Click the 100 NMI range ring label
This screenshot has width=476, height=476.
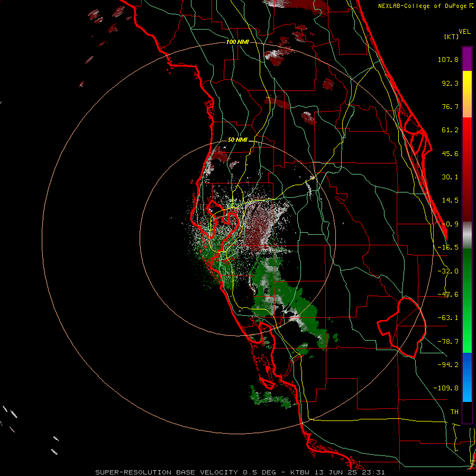pos(237,42)
